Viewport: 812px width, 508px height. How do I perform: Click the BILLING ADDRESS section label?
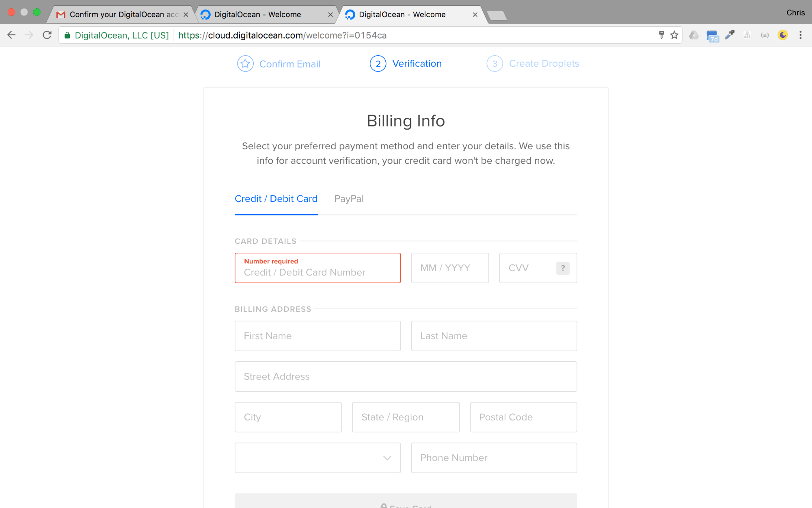pos(273,309)
